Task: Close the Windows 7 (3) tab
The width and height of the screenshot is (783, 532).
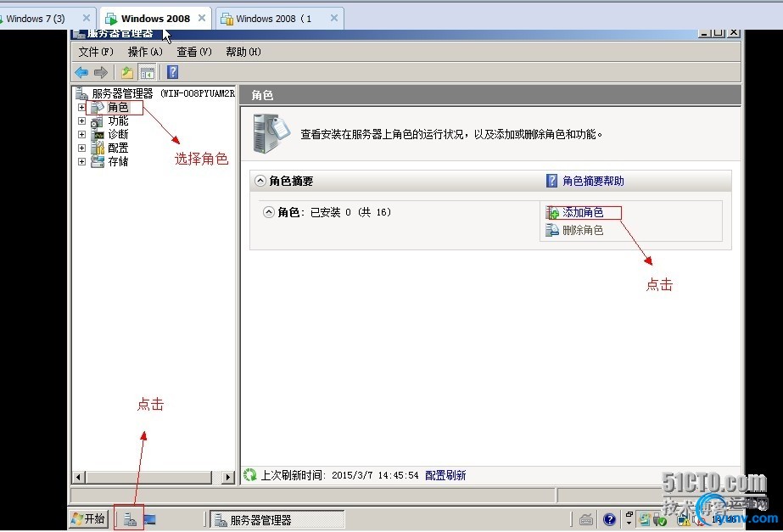Action: [87, 18]
